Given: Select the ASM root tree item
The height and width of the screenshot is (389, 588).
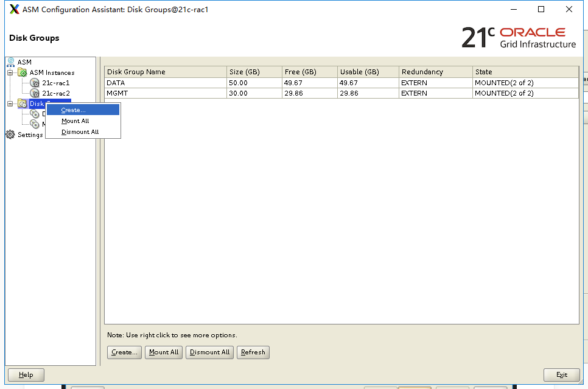Looking at the screenshot, I should (24, 62).
